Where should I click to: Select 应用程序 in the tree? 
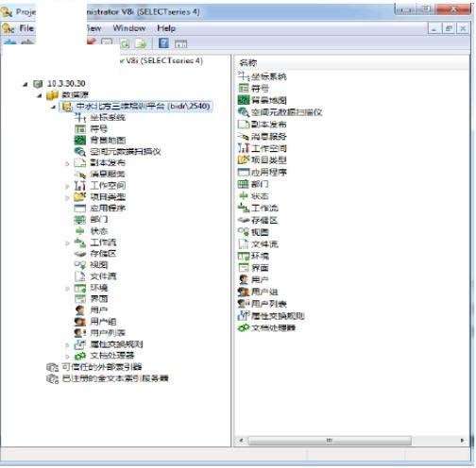pyautogui.click(x=108, y=208)
